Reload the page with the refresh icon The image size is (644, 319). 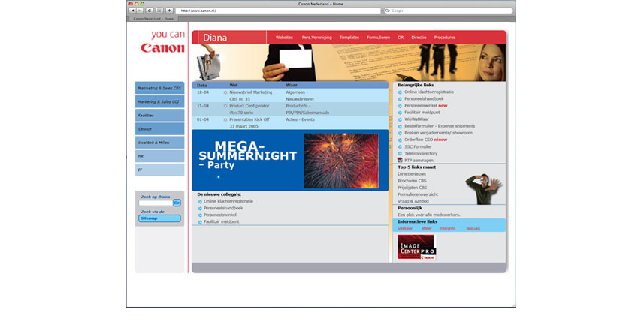click(150, 11)
